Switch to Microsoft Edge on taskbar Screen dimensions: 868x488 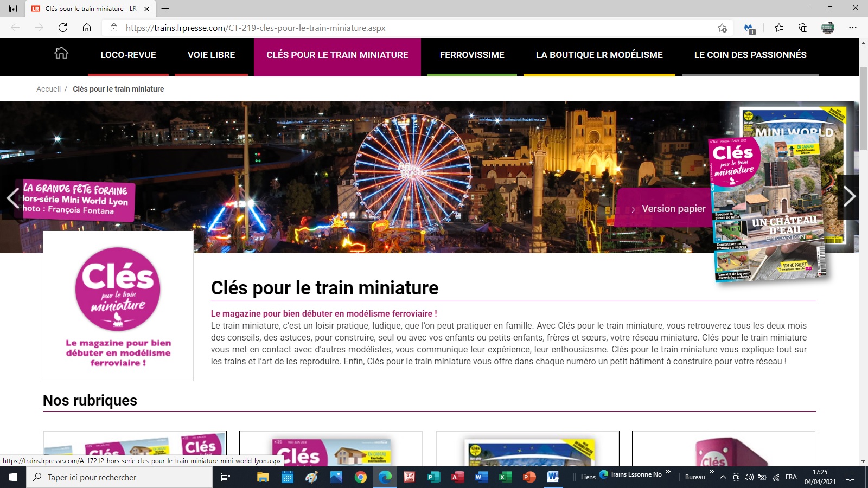[x=385, y=477]
